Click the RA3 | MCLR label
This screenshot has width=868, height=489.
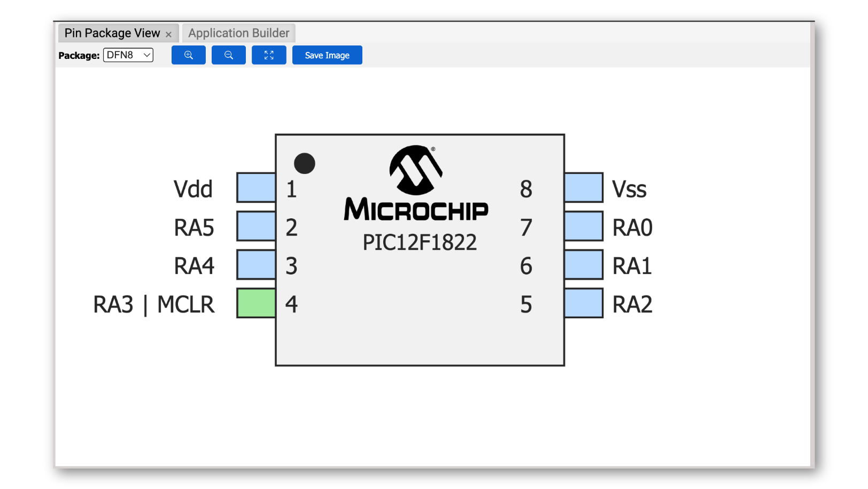pyautogui.click(x=153, y=304)
